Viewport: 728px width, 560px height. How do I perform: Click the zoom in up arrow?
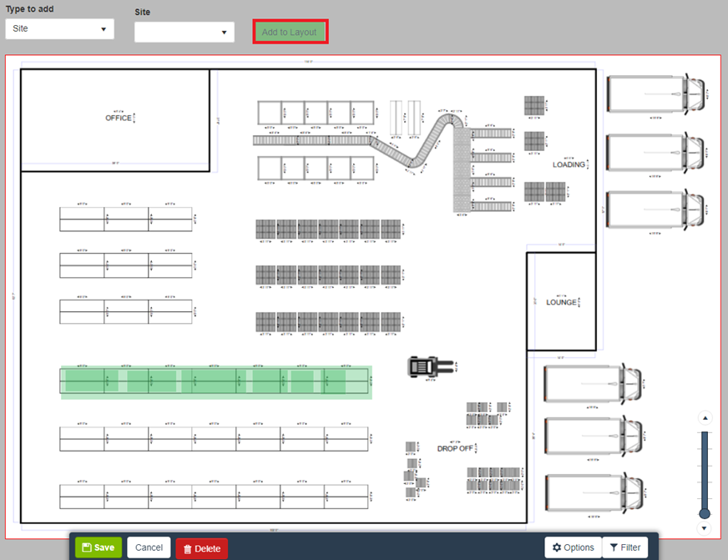coord(705,418)
